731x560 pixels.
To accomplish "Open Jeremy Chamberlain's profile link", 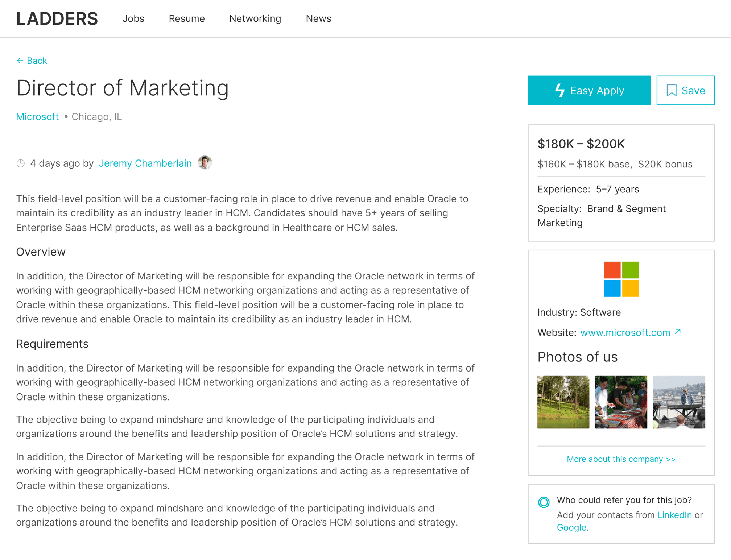I will 145,163.
